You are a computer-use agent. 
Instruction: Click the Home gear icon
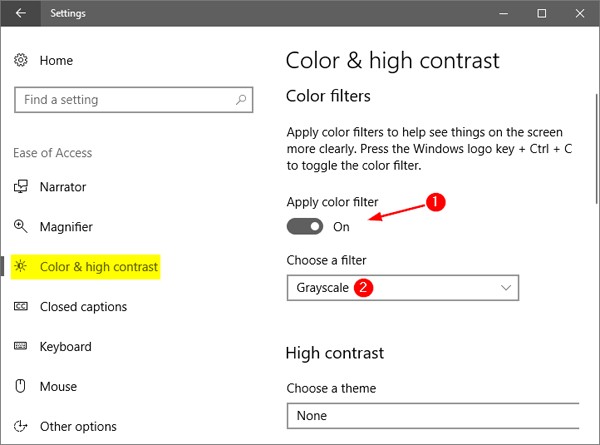21,60
